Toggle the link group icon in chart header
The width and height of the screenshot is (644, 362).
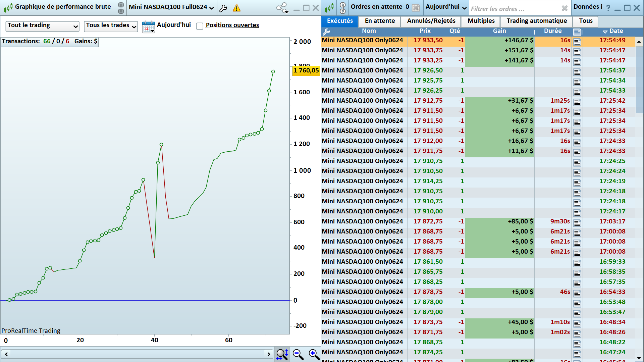(121, 8)
